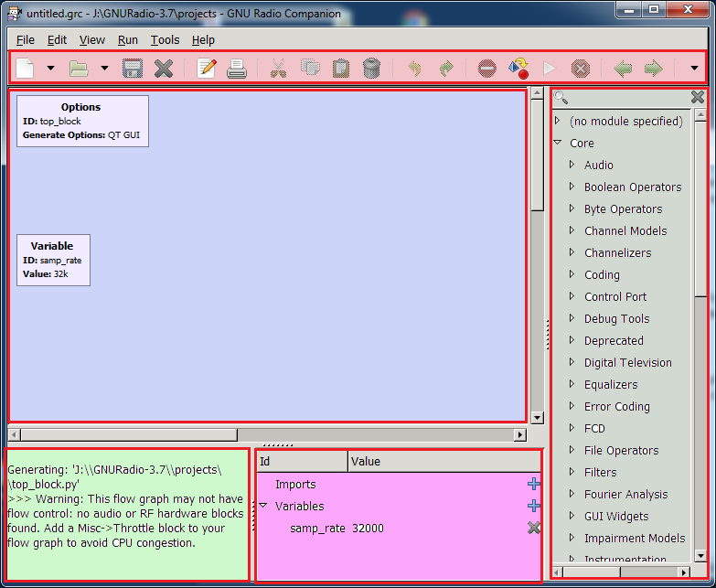The height and width of the screenshot is (588, 716).
Task: Click the green right arrow toolbar icon
Action: [654, 69]
